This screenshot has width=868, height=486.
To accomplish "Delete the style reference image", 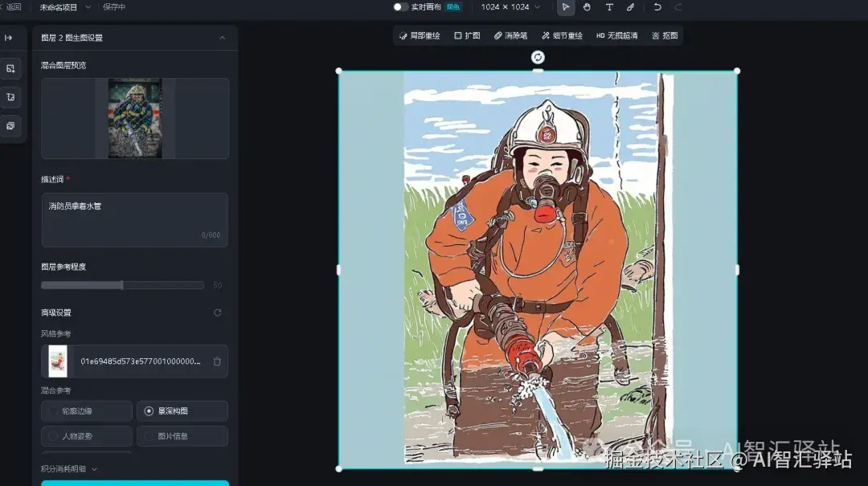I will click(x=217, y=361).
